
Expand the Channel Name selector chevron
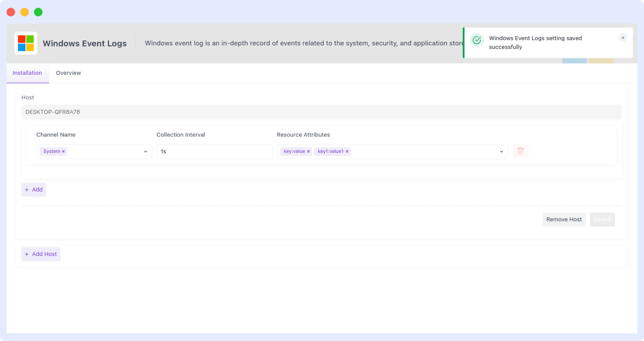[146, 151]
